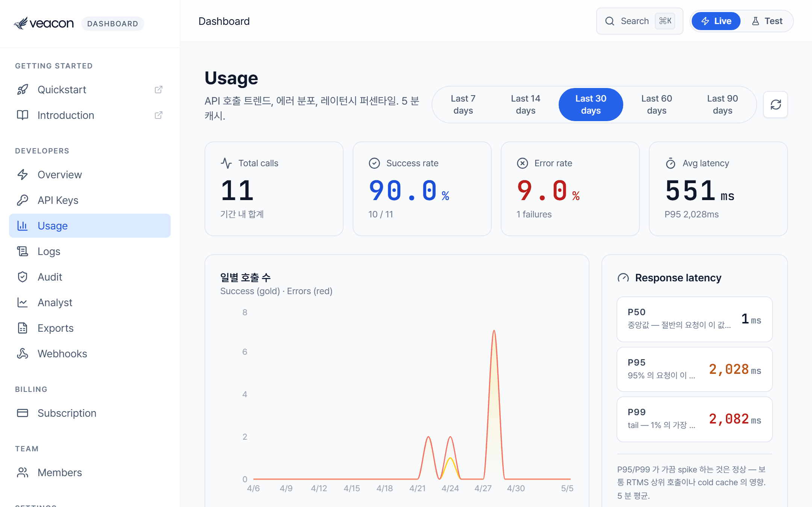
Task: Click the Usage bar chart icon
Action: click(23, 226)
